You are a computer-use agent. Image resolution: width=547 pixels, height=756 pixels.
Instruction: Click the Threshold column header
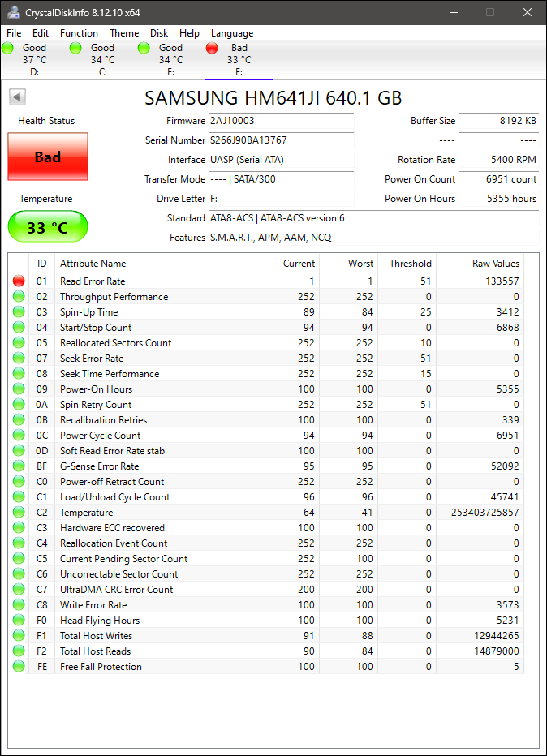407,264
